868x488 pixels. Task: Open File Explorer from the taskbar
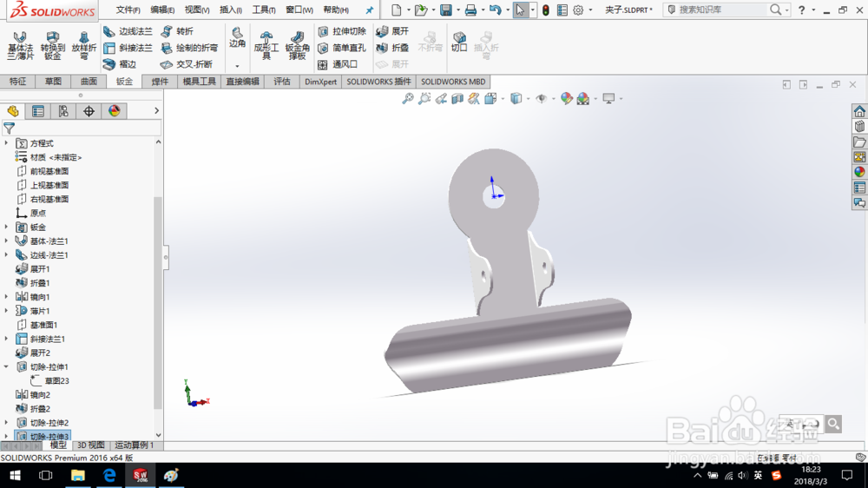click(x=77, y=476)
